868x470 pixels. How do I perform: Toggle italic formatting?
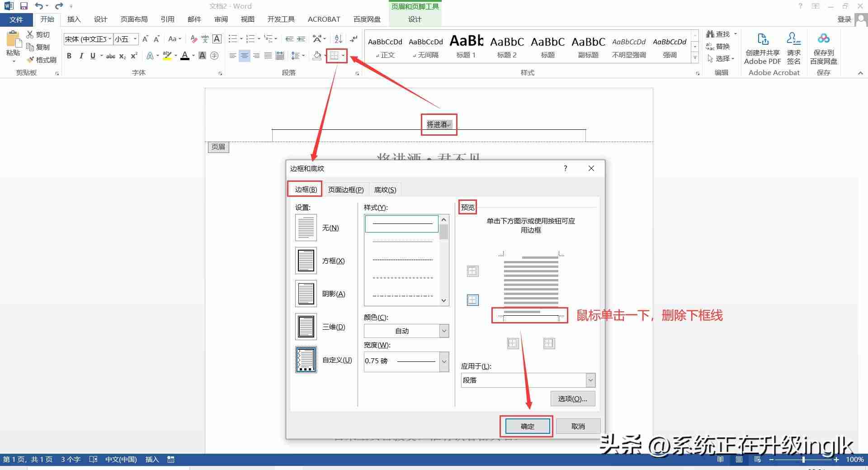(x=81, y=56)
